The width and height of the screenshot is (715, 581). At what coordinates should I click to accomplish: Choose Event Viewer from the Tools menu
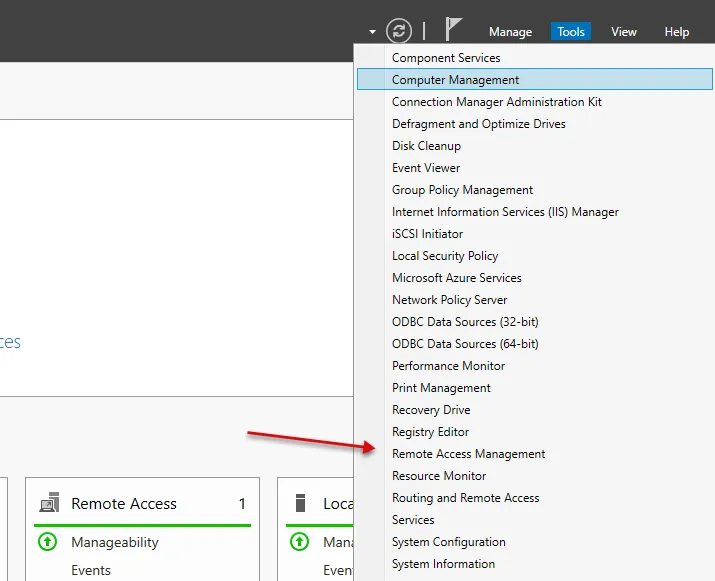pyautogui.click(x=426, y=168)
